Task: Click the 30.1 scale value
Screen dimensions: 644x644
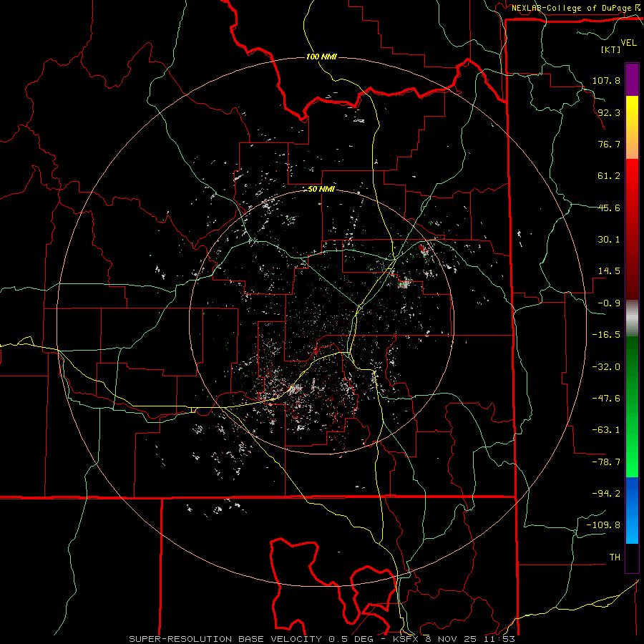Action: pos(609,240)
